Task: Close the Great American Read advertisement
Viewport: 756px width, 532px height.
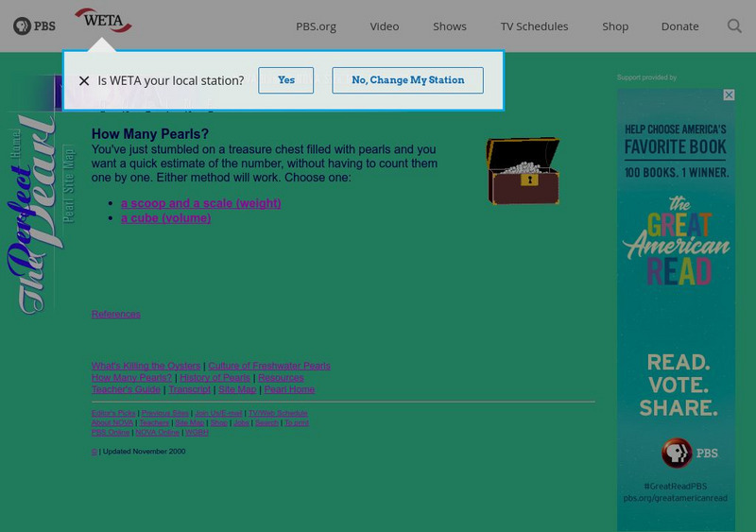Action: point(729,95)
